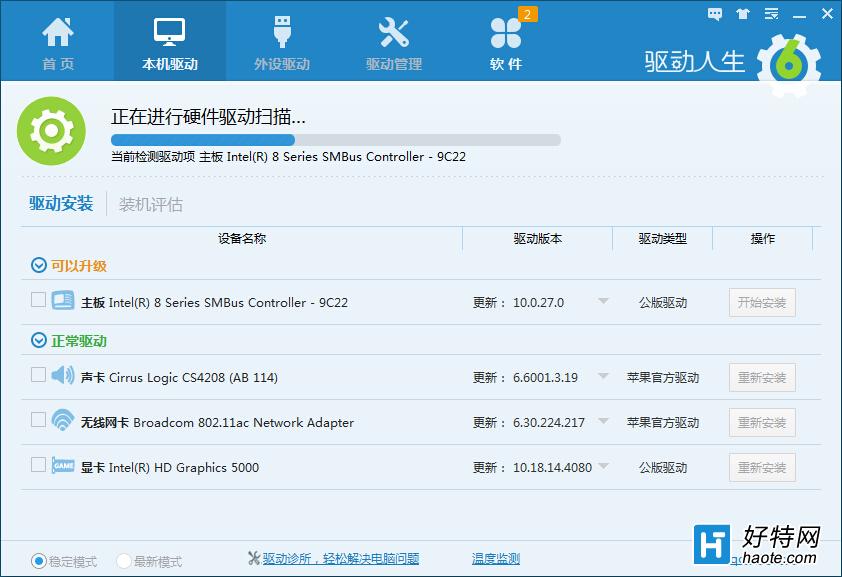Screen dimensions: 842x577
Task: Open the skin shirt icon
Action: click(x=743, y=14)
